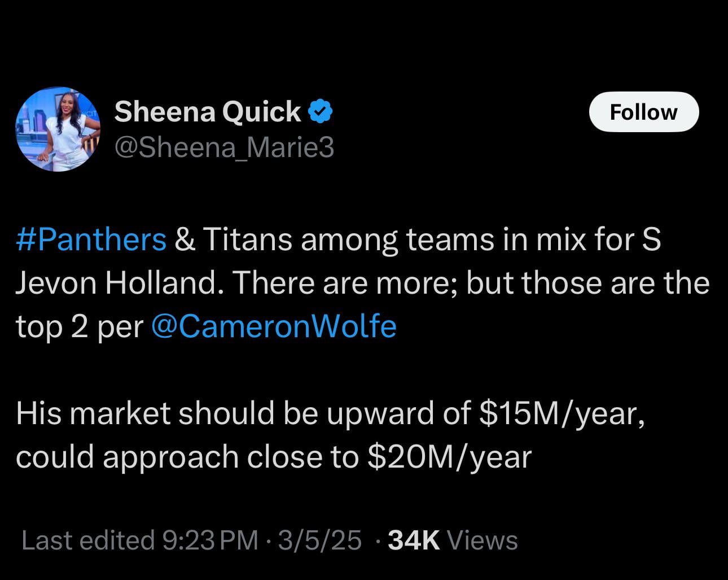Open Sheena Quick's profile picture
The width and height of the screenshot is (728, 580).
pos(58,129)
